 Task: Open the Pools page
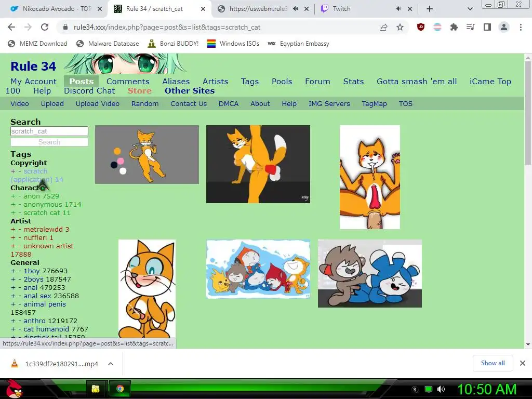(282, 82)
